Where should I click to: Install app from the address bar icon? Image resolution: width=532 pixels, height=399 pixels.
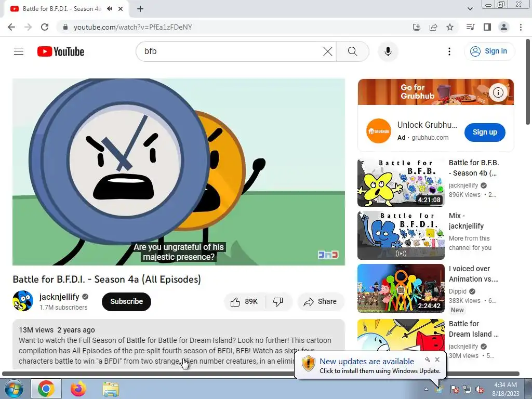416,27
